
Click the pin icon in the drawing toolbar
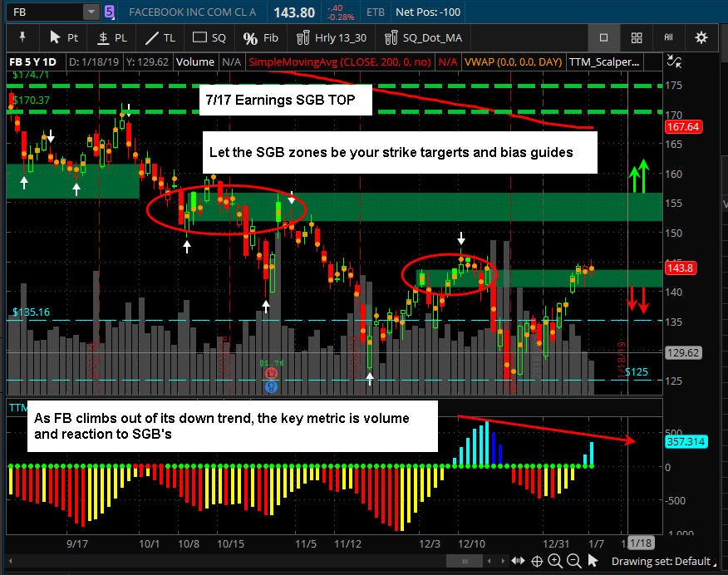(x=22, y=37)
